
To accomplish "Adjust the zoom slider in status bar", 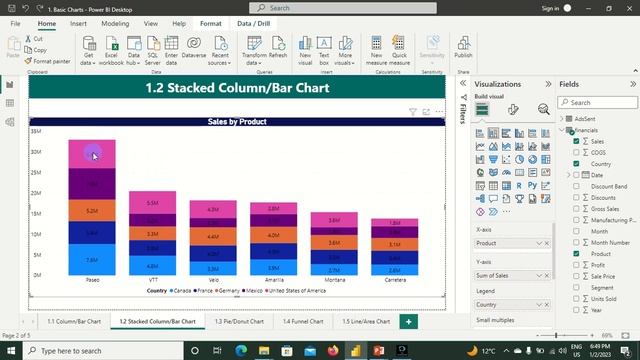I will tap(556, 336).
